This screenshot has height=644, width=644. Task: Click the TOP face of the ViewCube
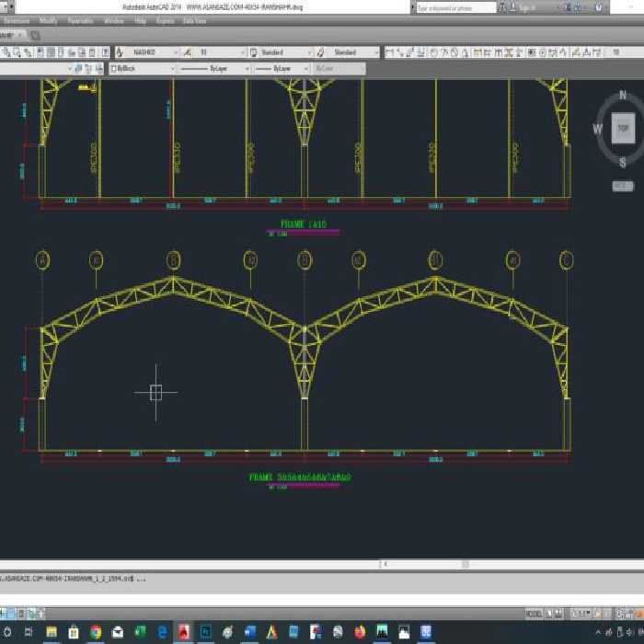(623, 129)
